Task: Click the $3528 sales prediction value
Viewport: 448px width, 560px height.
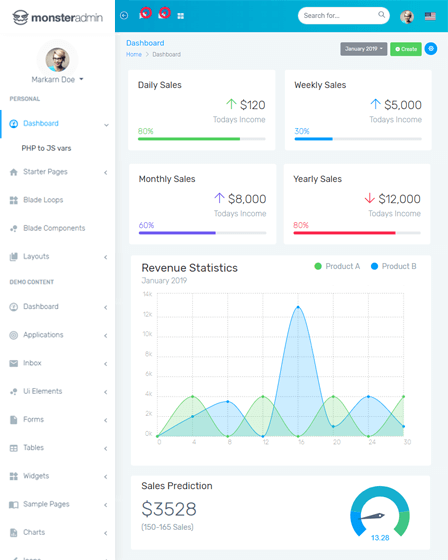Action: (169, 509)
